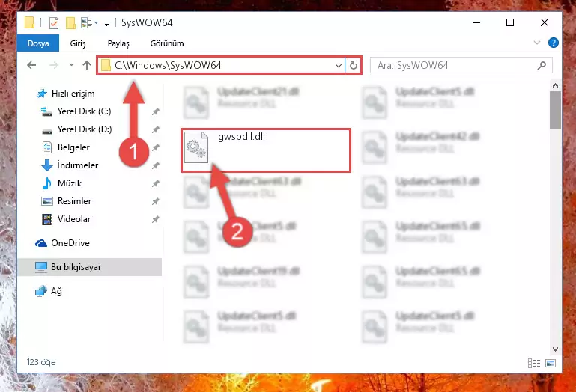This screenshot has width=576, height=392.
Task: Go up one folder level
Action: pos(87,65)
